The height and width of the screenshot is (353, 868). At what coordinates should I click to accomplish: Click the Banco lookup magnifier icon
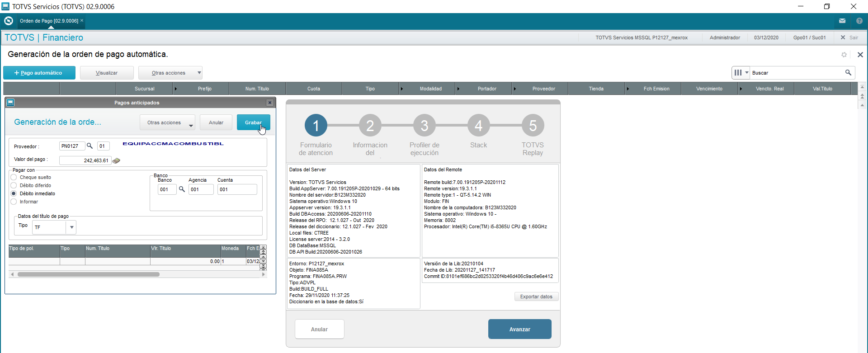[182, 189]
